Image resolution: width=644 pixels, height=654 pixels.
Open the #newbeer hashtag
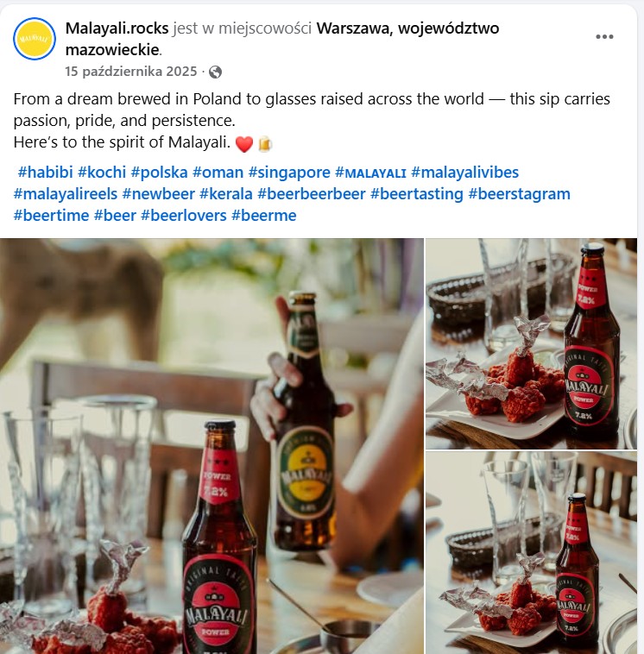(x=159, y=194)
